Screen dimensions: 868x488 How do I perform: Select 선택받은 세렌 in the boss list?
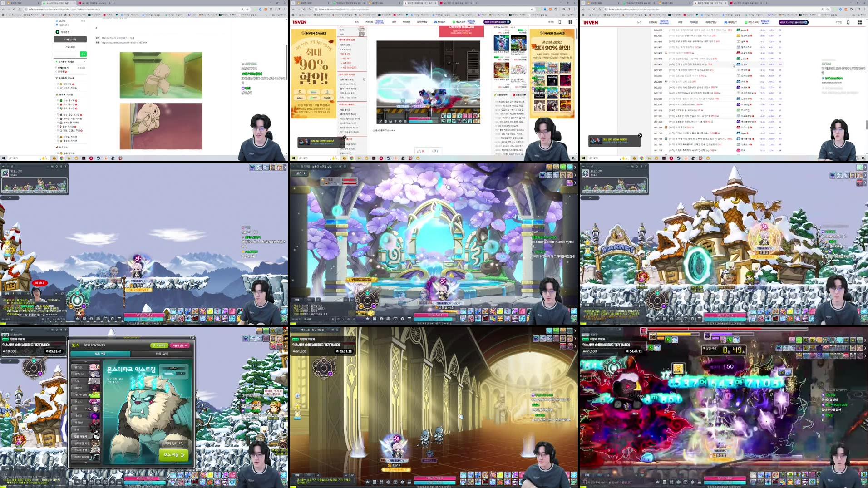point(85,443)
